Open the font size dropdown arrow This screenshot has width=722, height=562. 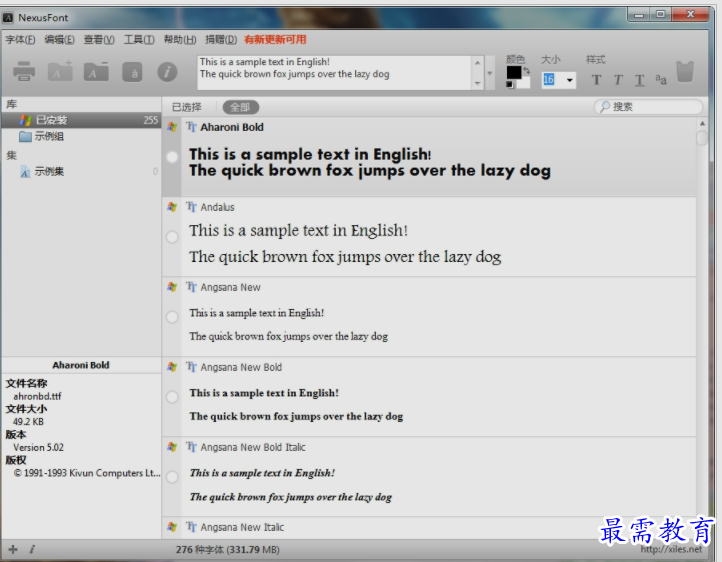570,80
